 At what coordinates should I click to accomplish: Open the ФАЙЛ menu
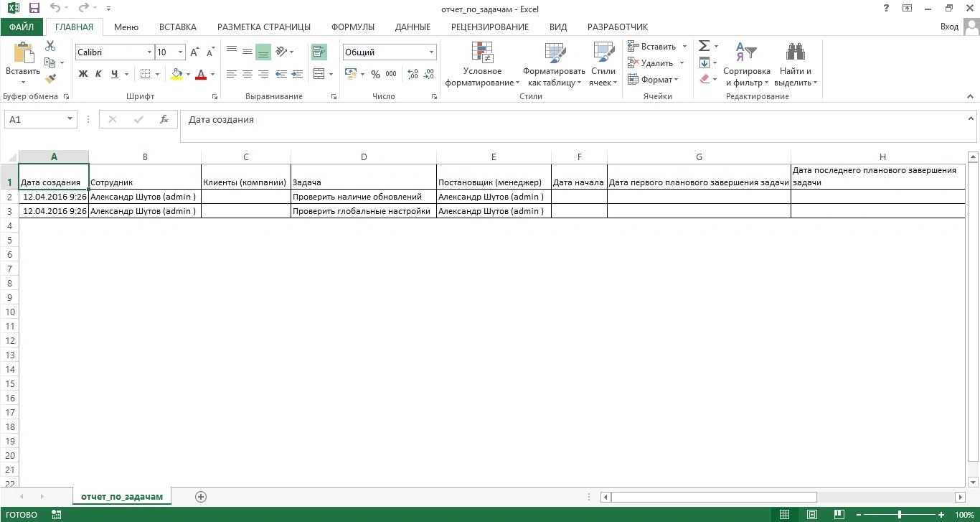pyautogui.click(x=22, y=27)
